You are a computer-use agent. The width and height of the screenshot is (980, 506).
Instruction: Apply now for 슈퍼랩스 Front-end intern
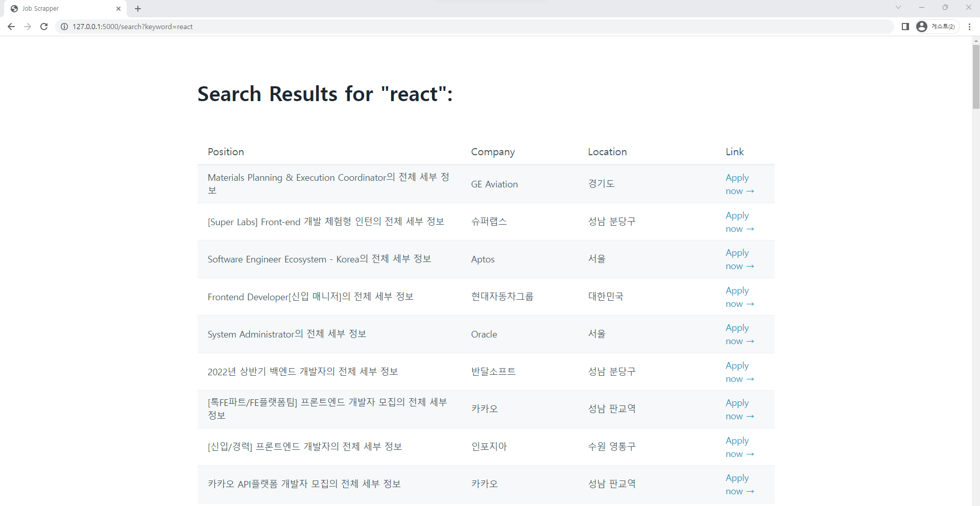point(739,222)
